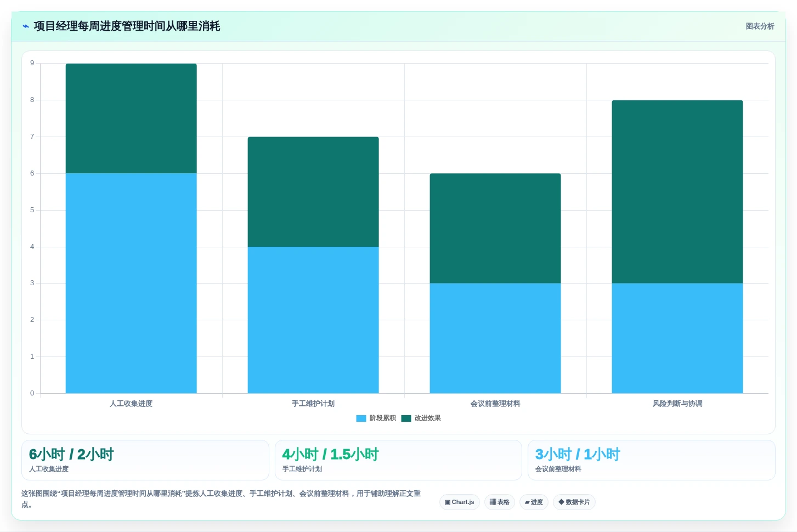The image size is (797, 532).
Task: Click the green bar segment for 人工收集进度
Action: pos(131,118)
